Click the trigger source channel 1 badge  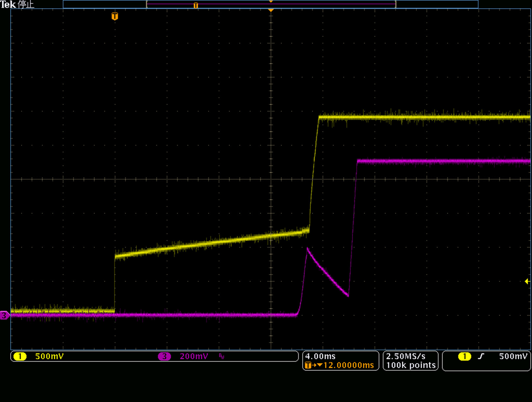(465, 356)
